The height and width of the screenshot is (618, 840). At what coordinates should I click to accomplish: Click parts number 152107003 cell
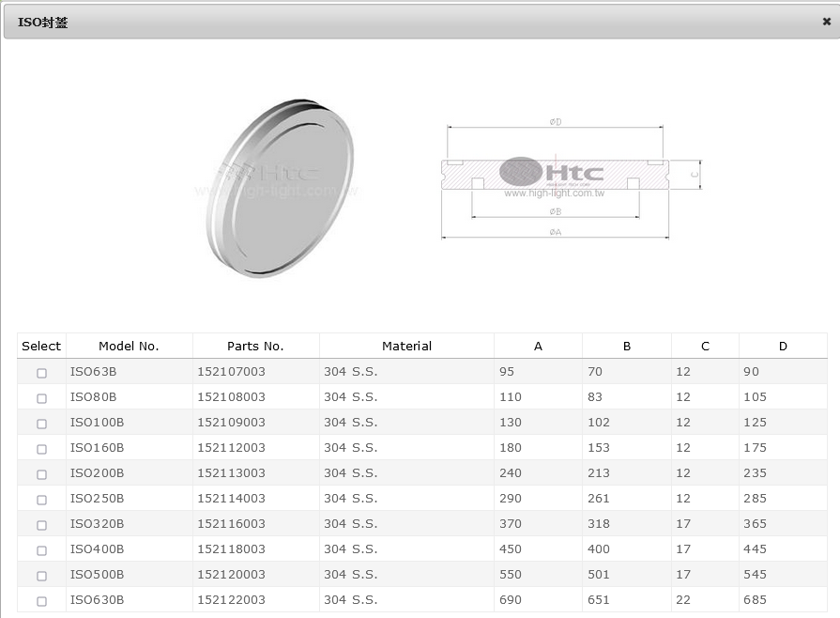(232, 372)
